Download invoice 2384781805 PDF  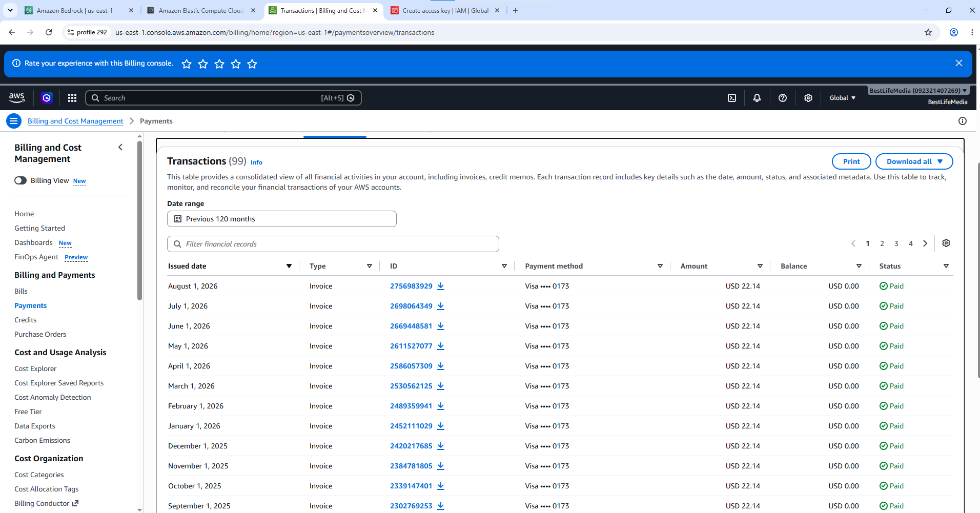(441, 466)
